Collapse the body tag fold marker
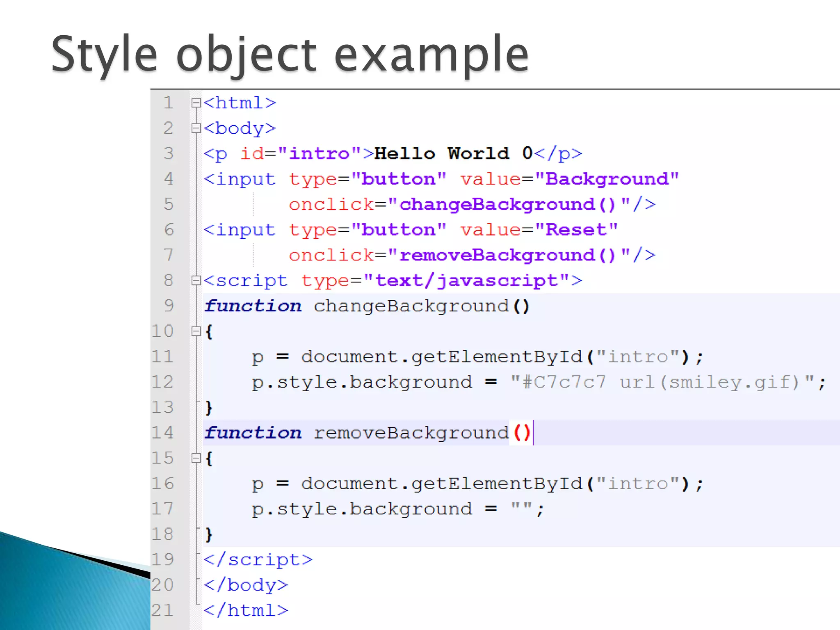840x630 pixels. click(x=196, y=128)
